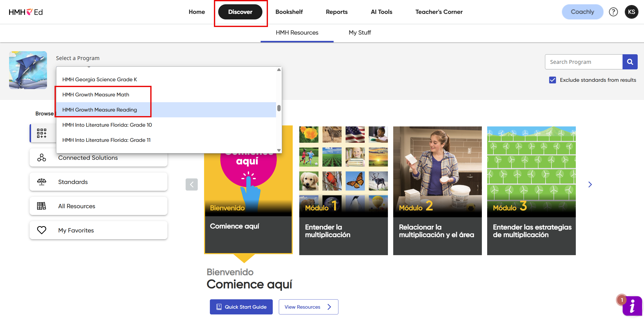Select HMH Growth Measure Reading option
The width and height of the screenshot is (644, 320).
pyautogui.click(x=166, y=110)
